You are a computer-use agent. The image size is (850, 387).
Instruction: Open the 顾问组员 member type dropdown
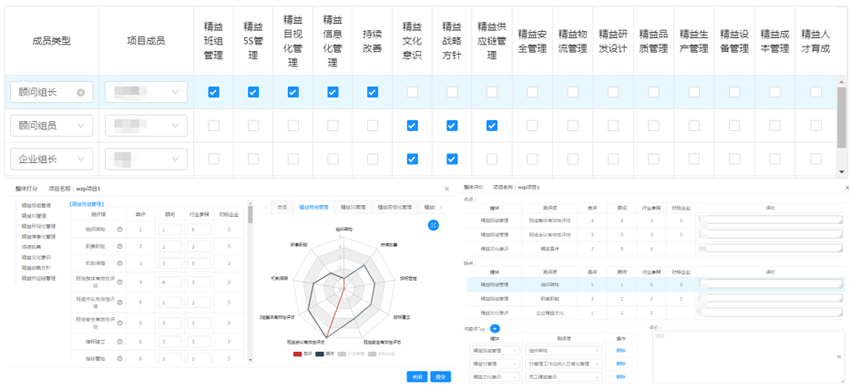pos(51,126)
